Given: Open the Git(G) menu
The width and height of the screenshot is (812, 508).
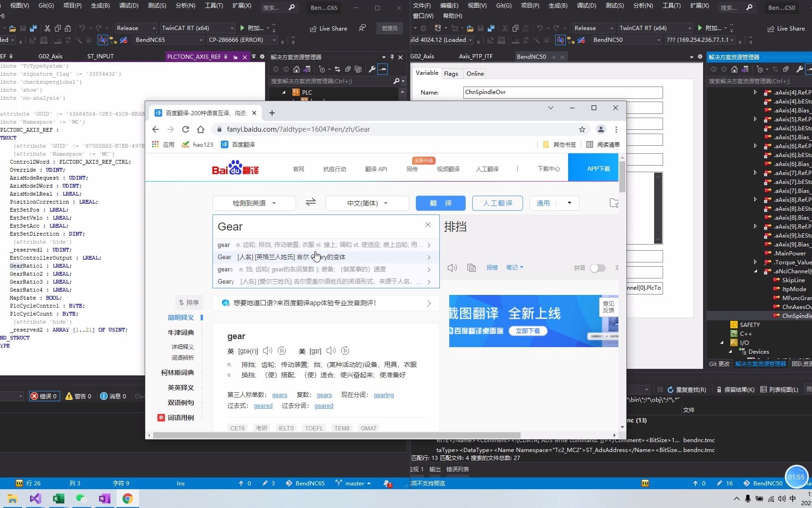Looking at the screenshot, I should (x=46, y=6).
